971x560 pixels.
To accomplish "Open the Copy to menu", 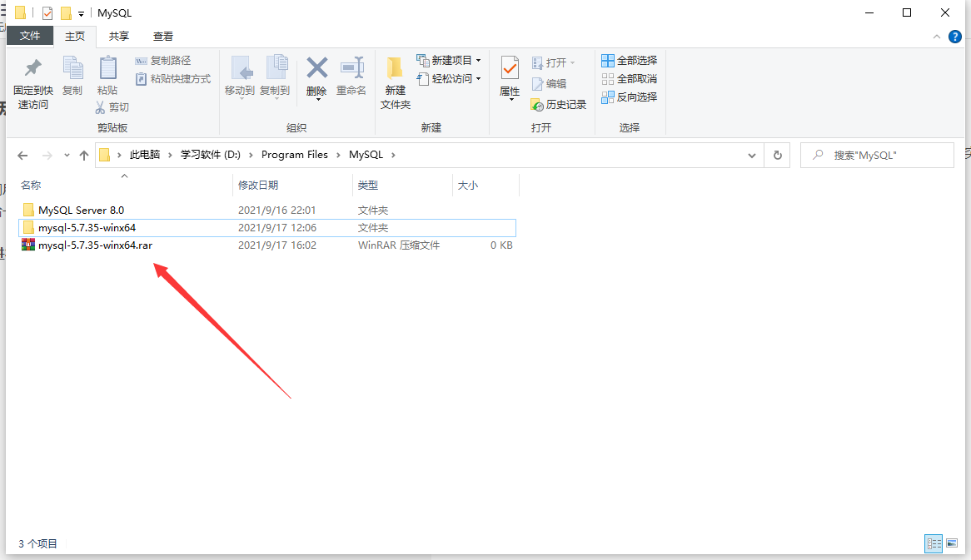I will pos(275,77).
